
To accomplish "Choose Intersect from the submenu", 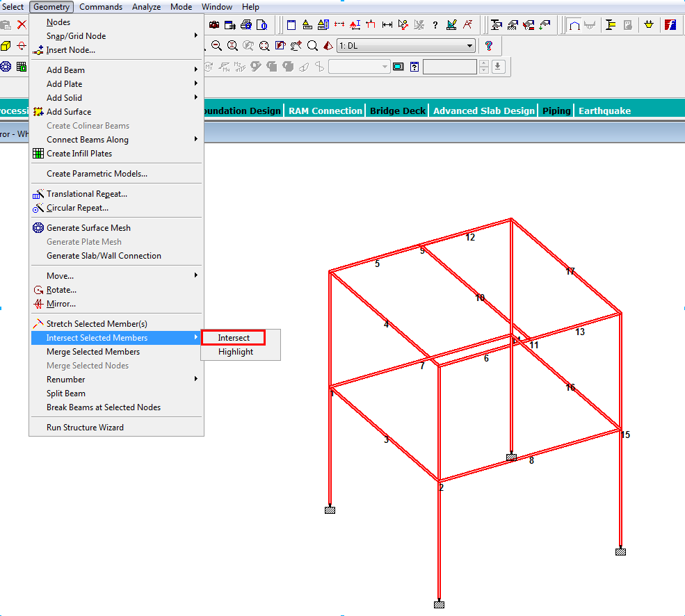I will click(234, 338).
